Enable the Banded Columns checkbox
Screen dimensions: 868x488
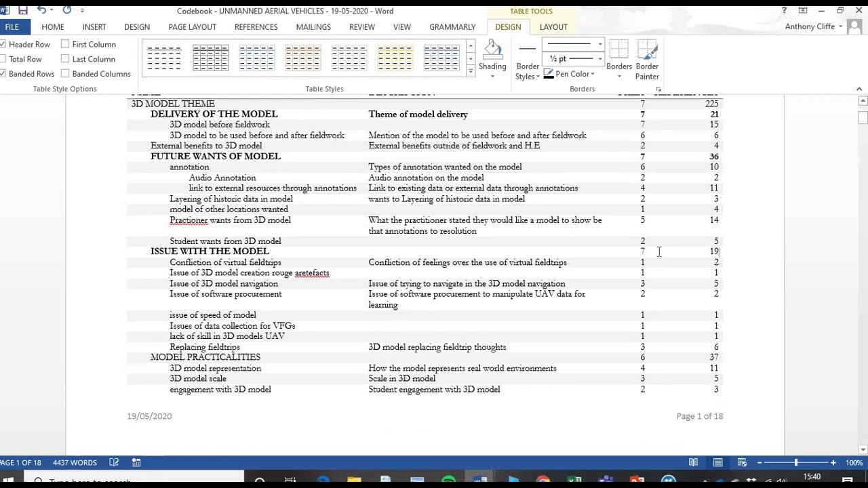coord(65,74)
